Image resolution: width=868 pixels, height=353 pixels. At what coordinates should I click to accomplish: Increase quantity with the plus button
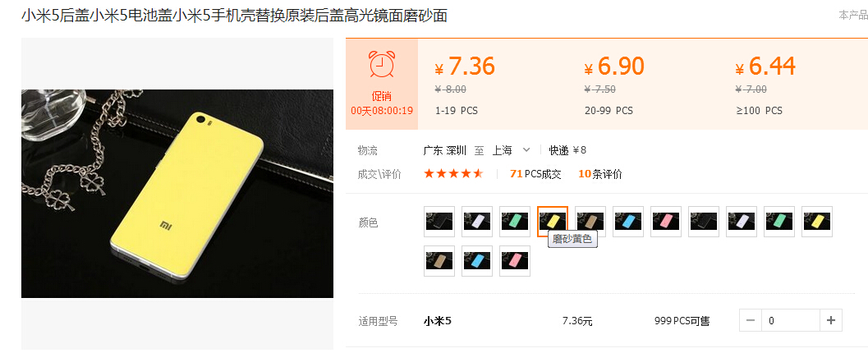(x=830, y=320)
